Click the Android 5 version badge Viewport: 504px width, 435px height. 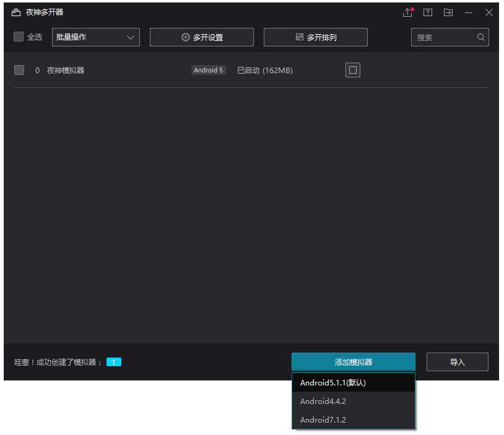tap(208, 70)
